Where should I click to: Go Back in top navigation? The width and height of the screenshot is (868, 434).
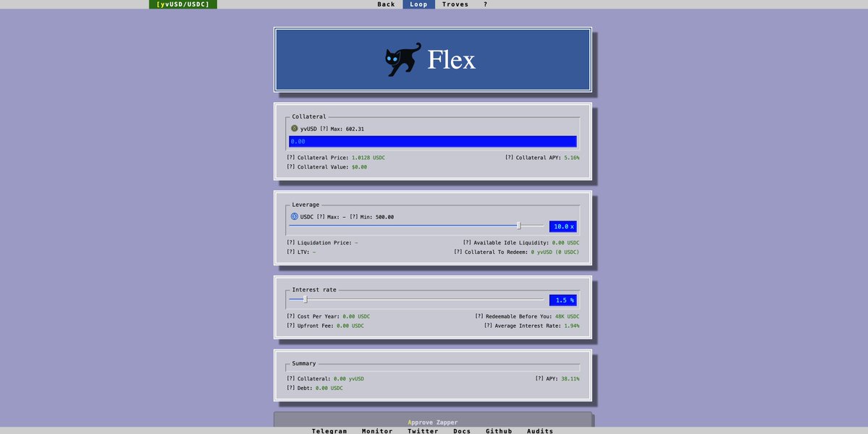tap(387, 4)
